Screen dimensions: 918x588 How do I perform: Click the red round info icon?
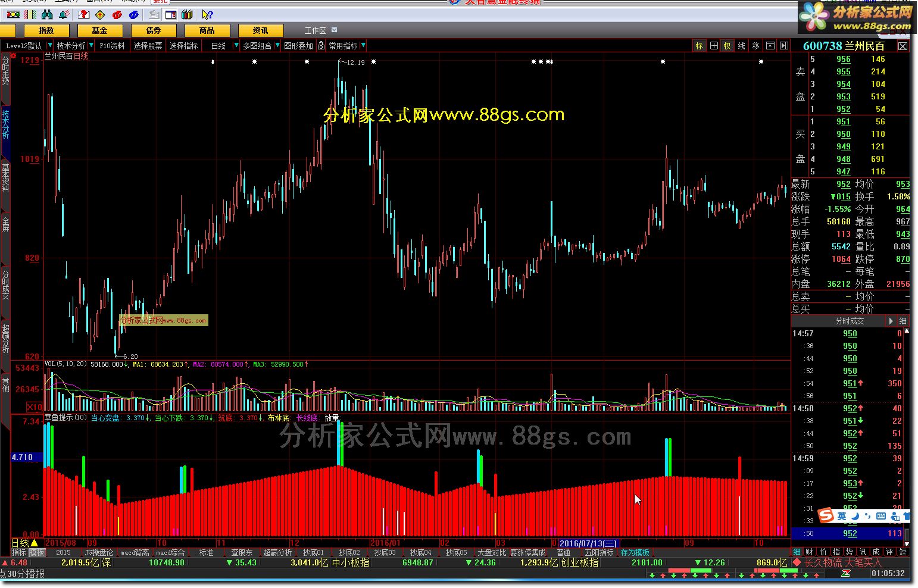pos(117,14)
